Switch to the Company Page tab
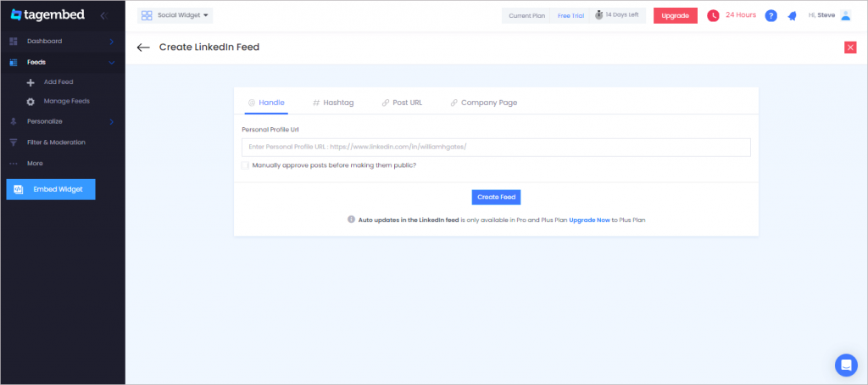 483,103
